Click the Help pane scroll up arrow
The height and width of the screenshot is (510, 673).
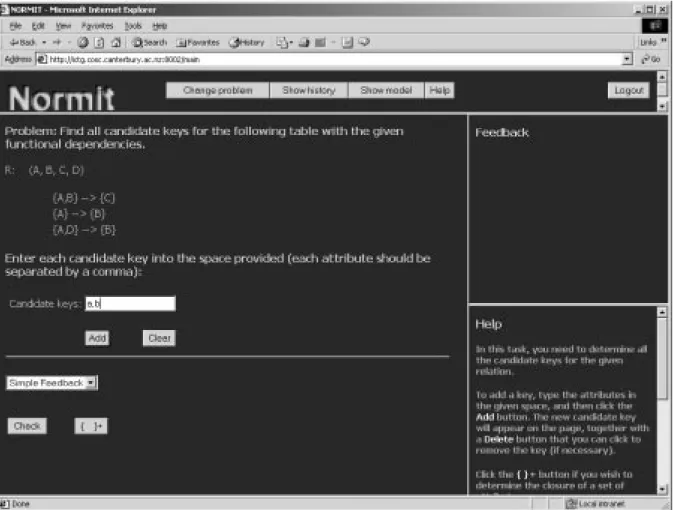[662, 313]
